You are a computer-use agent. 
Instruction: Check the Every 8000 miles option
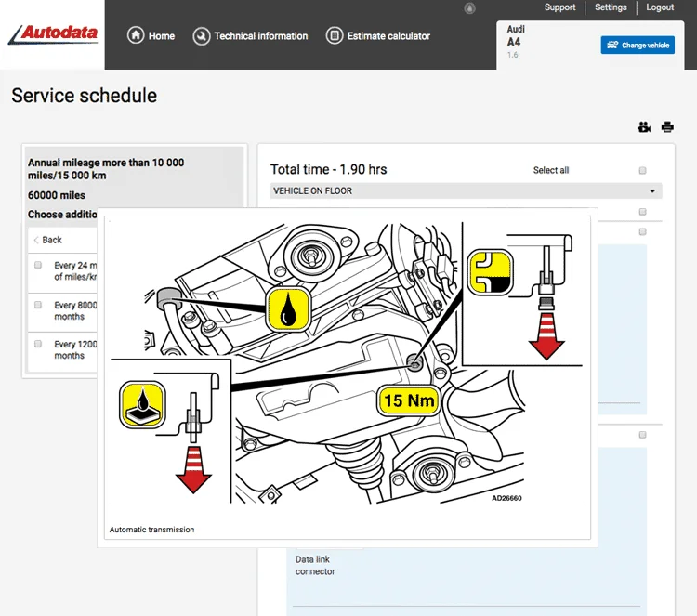pyautogui.click(x=38, y=305)
